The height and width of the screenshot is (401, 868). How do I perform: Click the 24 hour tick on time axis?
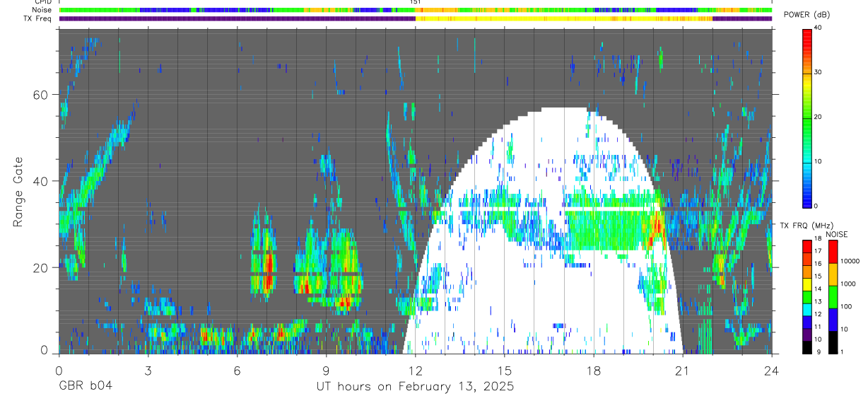pyautogui.click(x=772, y=369)
